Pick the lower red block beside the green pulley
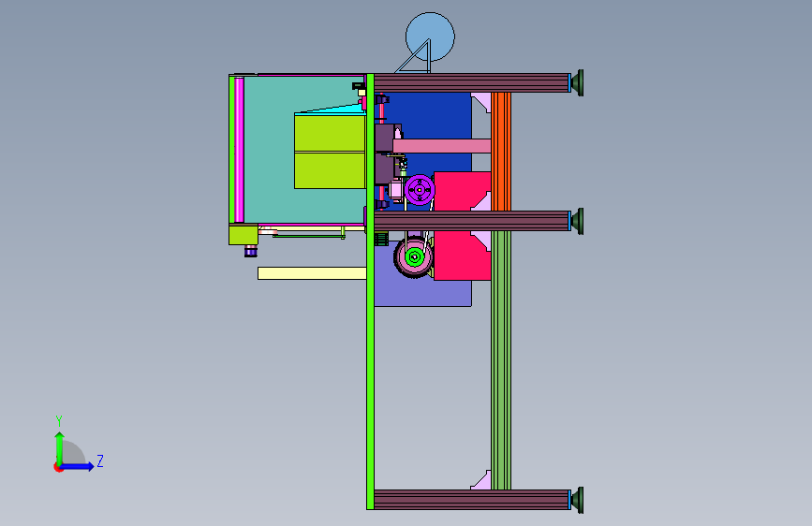This screenshot has height=526, width=812. [462, 256]
